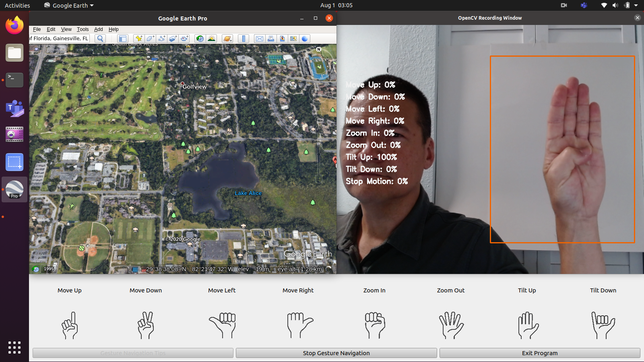Select the Add Path tool

coord(162,39)
